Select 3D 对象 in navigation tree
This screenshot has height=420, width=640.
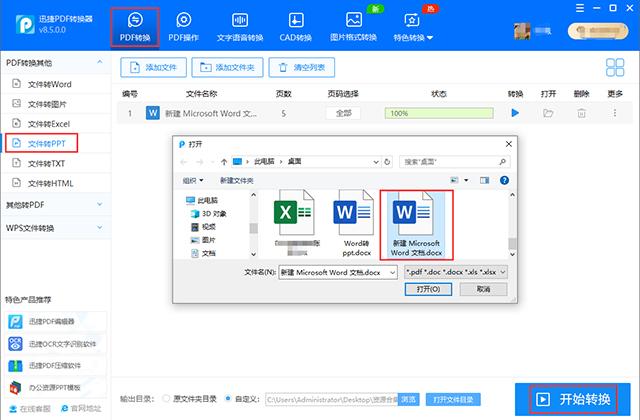point(209,213)
